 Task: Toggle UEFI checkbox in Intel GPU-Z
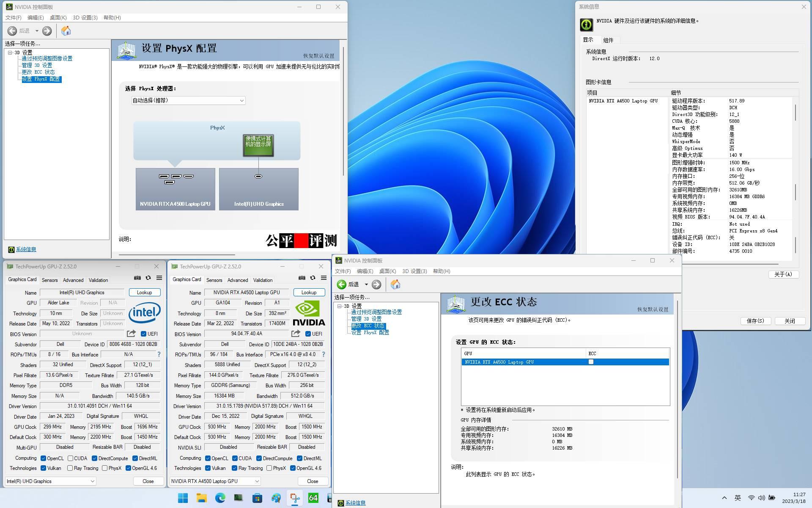click(x=143, y=334)
